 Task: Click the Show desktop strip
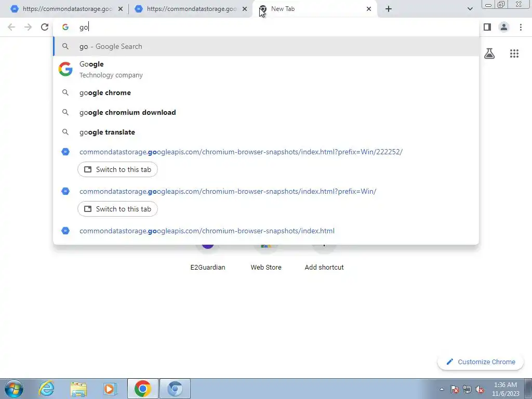[x=528, y=389]
